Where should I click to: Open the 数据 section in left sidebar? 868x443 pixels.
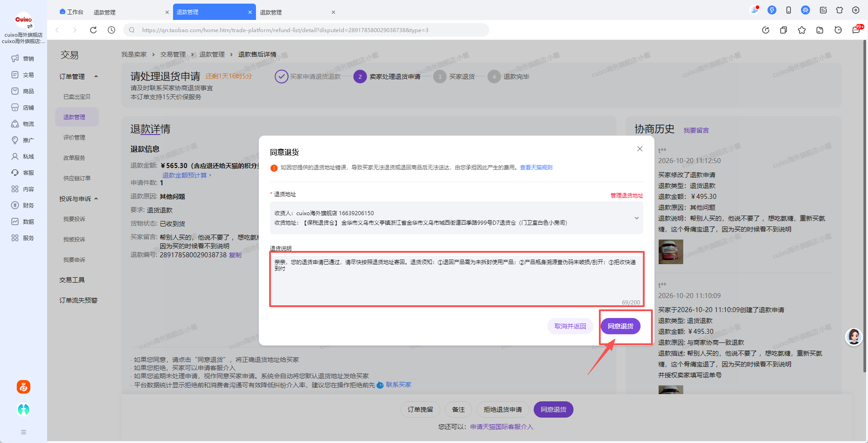pyautogui.click(x=23, y=221)
